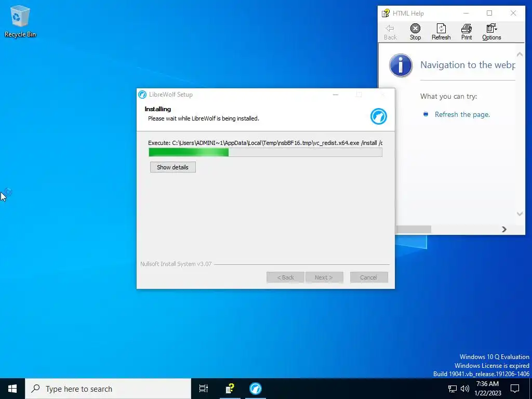Open Task View from taskbar

(x=204, y=389)
